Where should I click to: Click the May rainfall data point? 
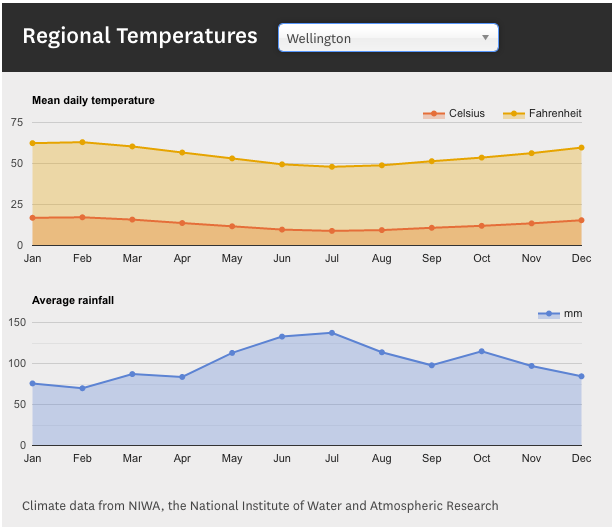click(x=232, y=353)
